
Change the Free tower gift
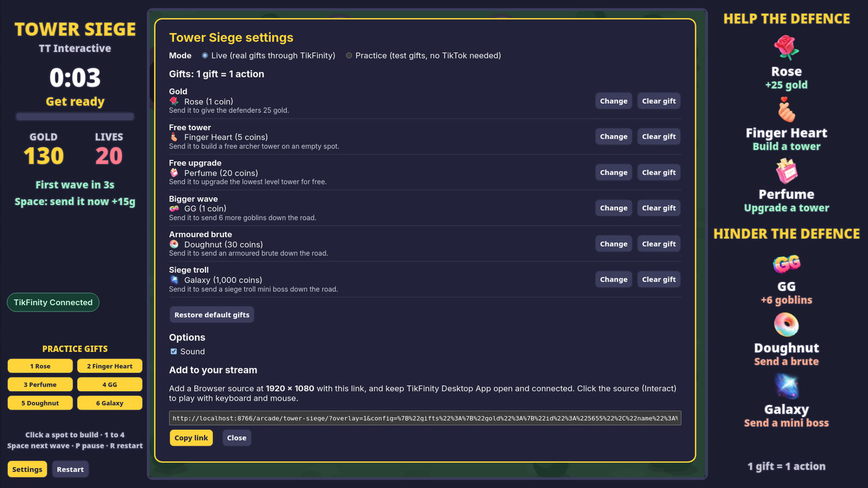pyautogui.click(x=614, y=137)
